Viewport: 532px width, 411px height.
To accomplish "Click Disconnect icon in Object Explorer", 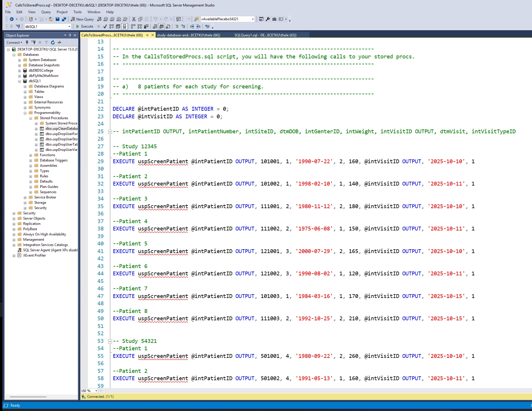I will pyautogui.click(x=33, y=42).
